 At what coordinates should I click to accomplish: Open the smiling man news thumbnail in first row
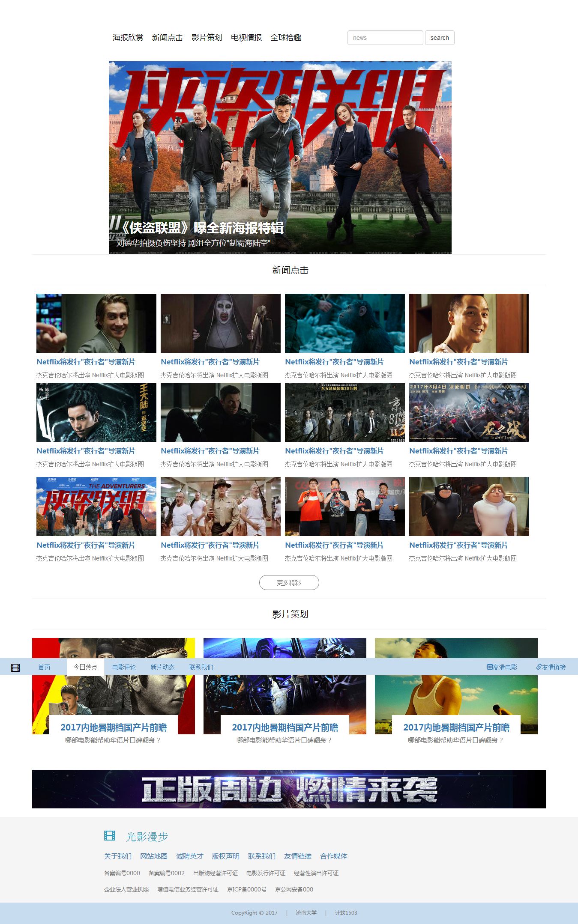click(469, 323)
